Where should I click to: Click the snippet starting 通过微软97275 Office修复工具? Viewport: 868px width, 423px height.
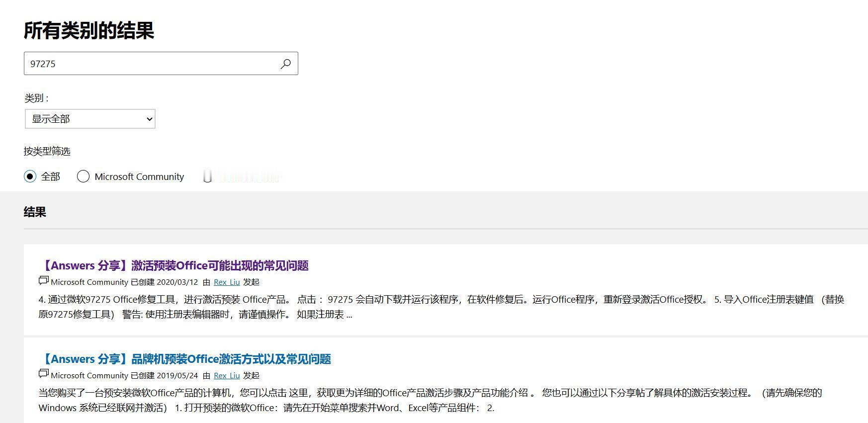(441, 307)
